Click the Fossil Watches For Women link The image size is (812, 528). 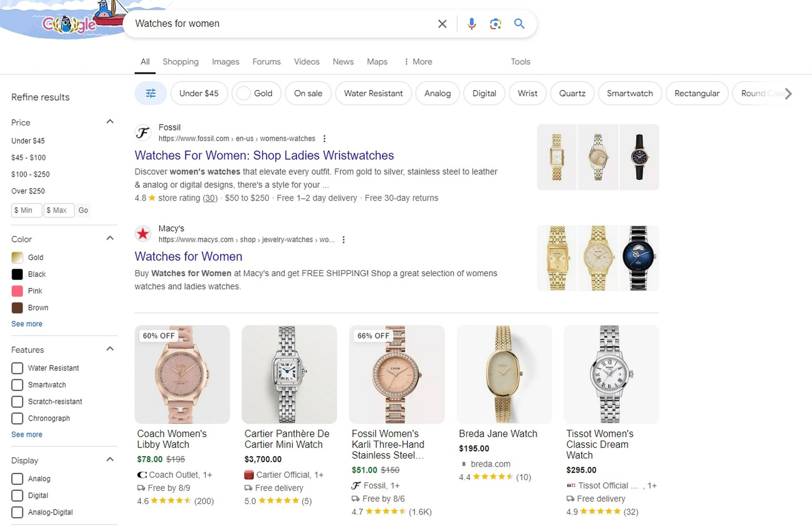pos(264,155)
